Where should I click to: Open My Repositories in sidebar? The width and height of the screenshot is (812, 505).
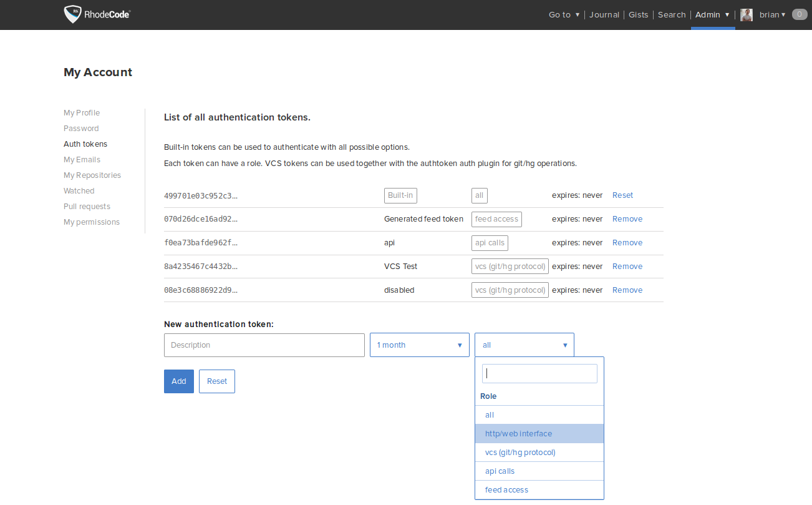pos(92,175)
